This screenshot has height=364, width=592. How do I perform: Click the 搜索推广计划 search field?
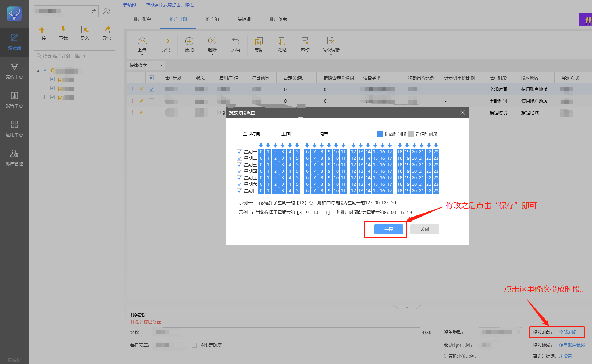[74, 56]
